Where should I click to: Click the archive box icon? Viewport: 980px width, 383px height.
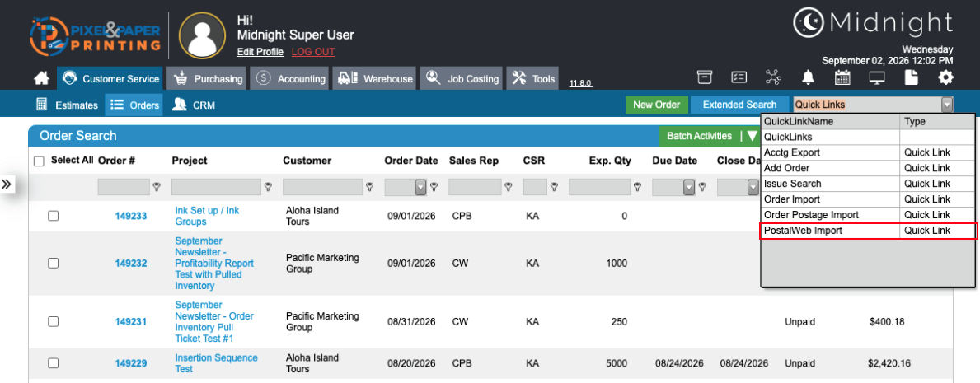point(705,77)
